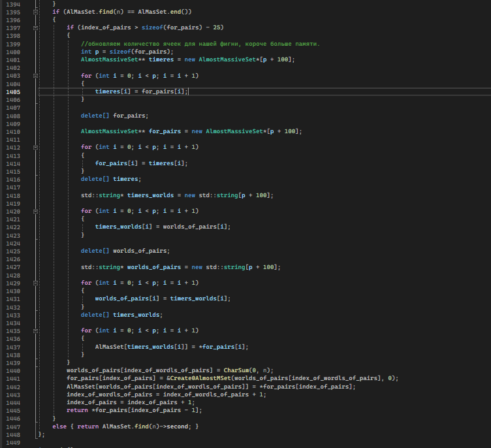
Task: Click CharSum call on line 1440
Action: click(x=249, y=370)
